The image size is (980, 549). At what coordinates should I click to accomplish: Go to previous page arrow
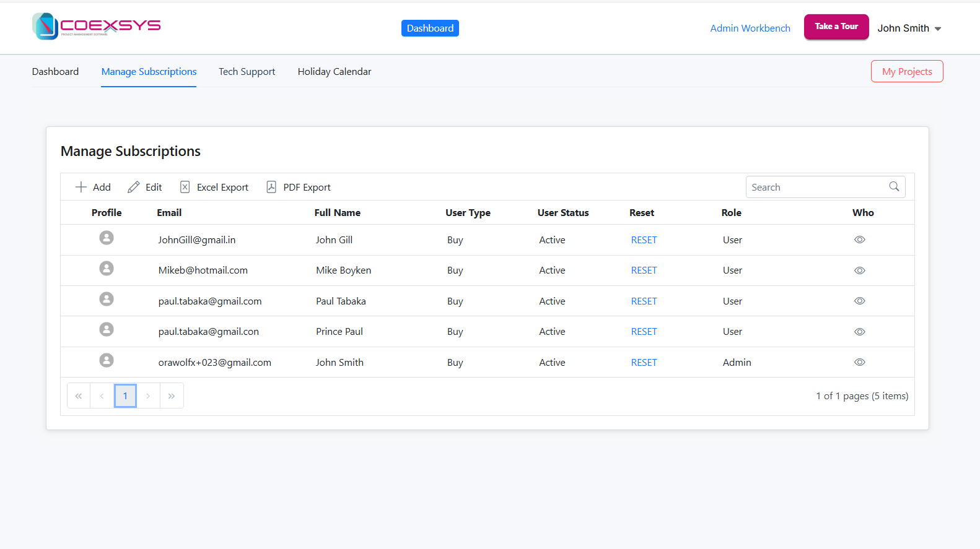pos(102,396)
